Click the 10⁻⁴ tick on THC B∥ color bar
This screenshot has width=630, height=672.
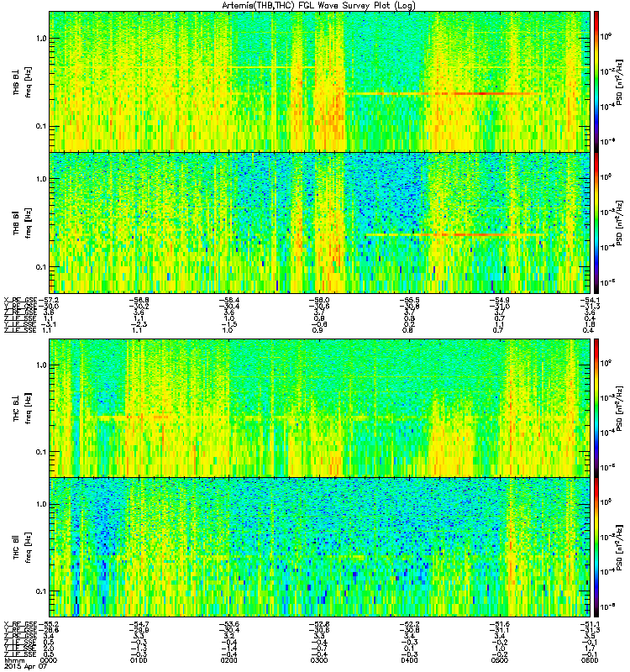(x=607, y=572)
